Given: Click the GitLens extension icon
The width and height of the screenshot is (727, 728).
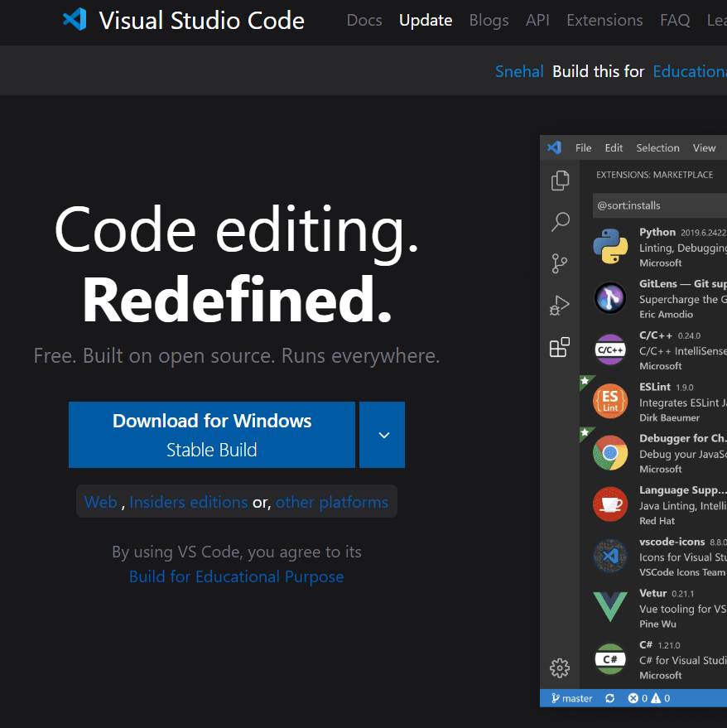Looking at the screenshot, I should [610, 298].
